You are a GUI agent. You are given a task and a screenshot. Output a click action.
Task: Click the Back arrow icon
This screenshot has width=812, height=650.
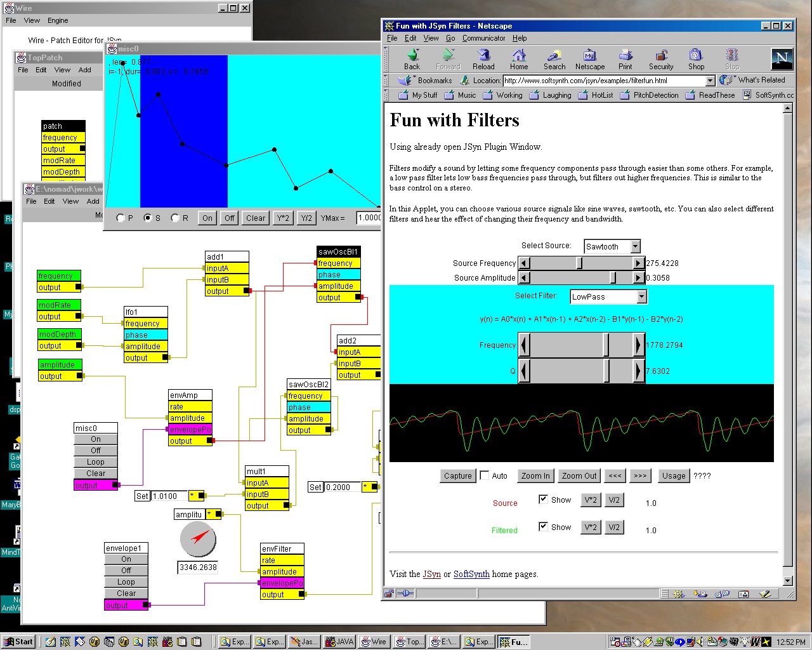point(412,56)
